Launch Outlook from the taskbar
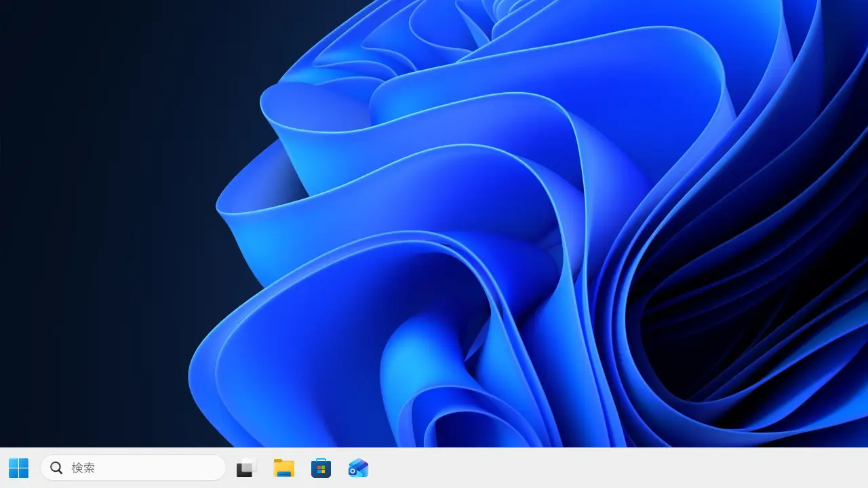 [358, 468]
